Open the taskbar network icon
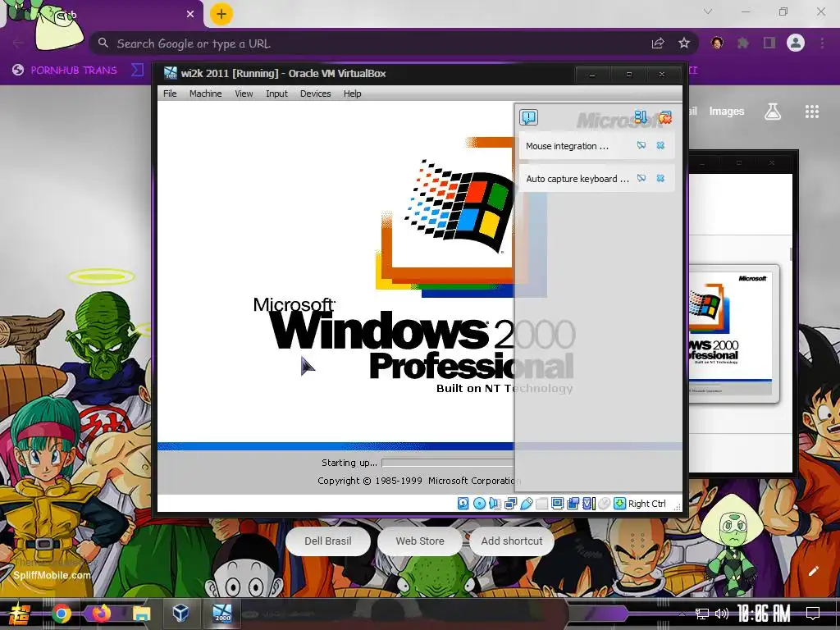 pos(702,614)
